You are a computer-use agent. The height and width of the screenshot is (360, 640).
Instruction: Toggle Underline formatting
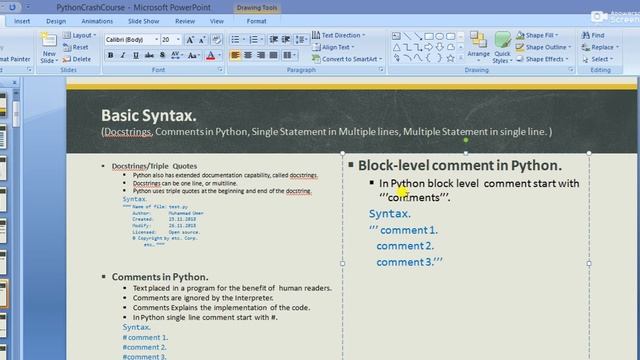tap(136, 56)
